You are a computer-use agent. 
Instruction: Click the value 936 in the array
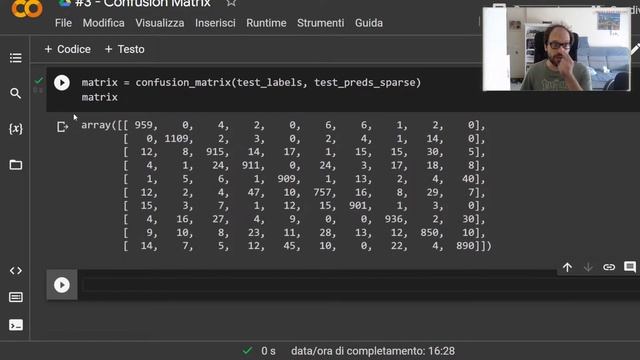[x=394, y=219]
